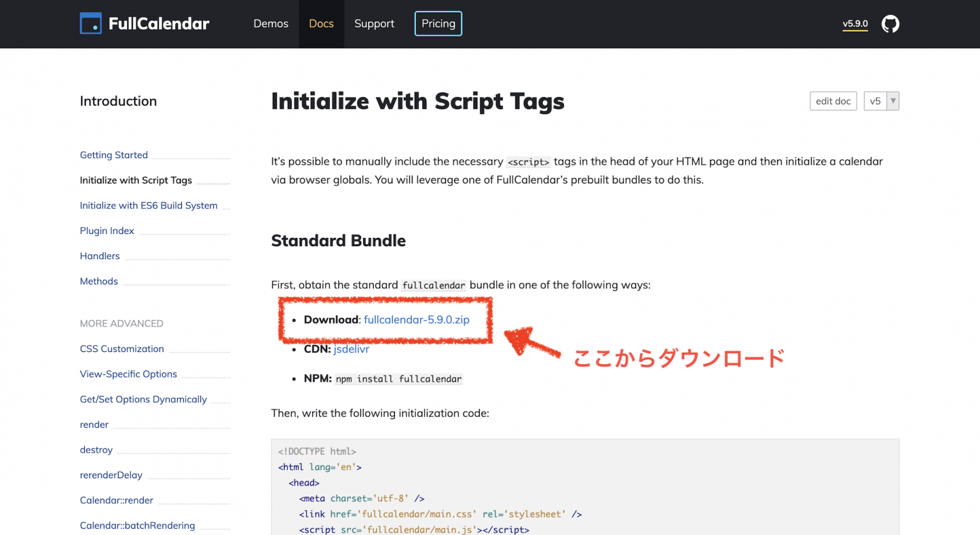Image resolution: width=980 pixels, height=535 pixels.
Task: Open the Support menu item
Action: [374, 24]
